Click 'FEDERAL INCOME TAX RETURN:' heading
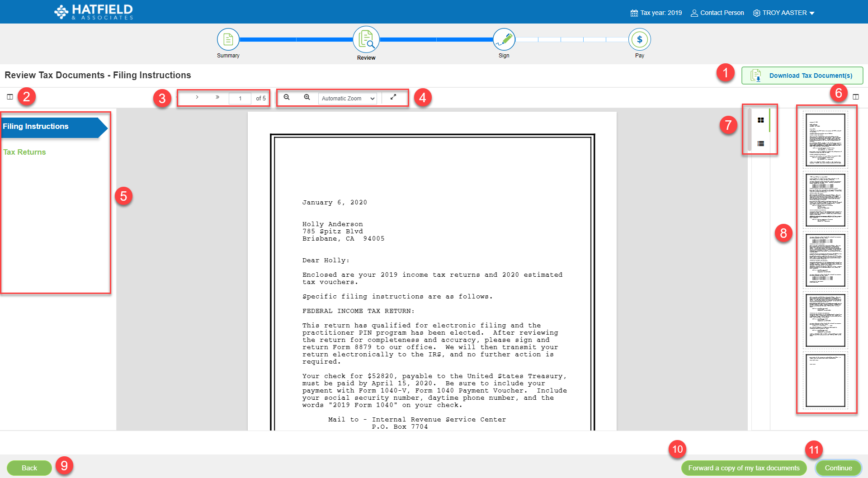 click(359, 311)
